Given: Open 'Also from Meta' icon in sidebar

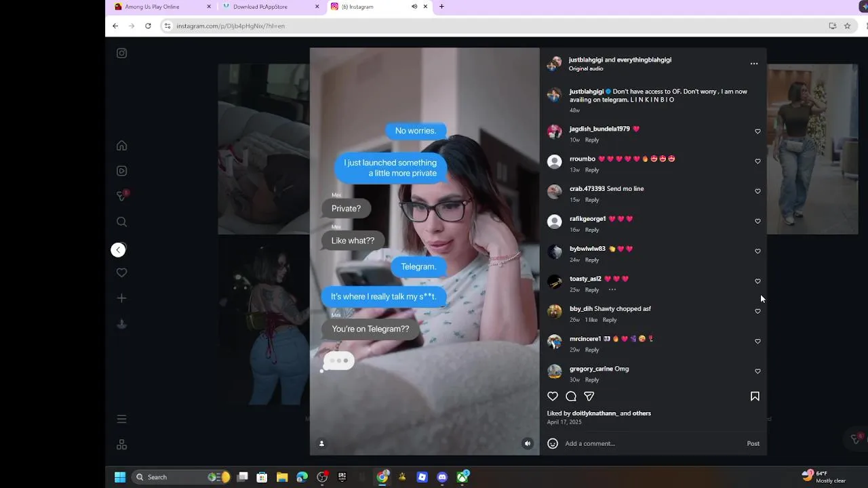Looking at the screenshot, I should click(x=121, y=445).
